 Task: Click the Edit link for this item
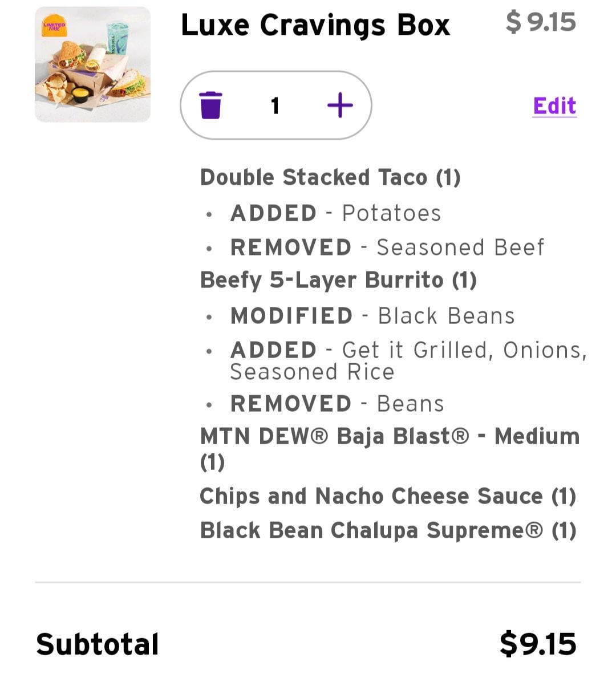click(x=554, y=105)
